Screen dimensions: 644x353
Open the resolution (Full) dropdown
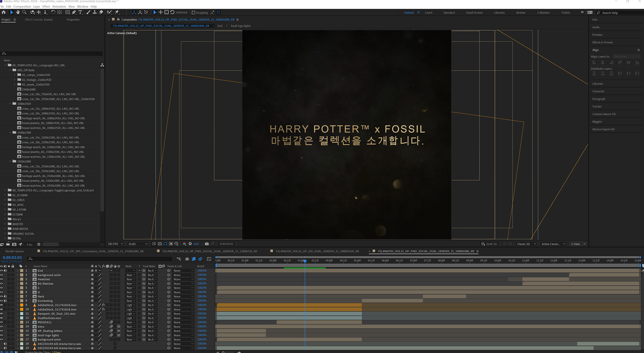click(x=138, y=244)
